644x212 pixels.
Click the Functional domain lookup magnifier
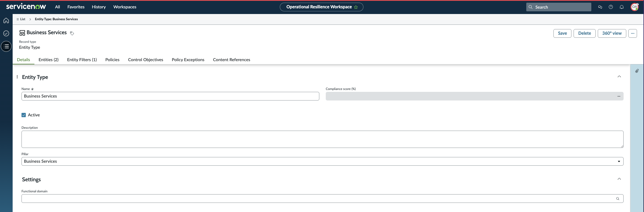[x=618, y=199]
